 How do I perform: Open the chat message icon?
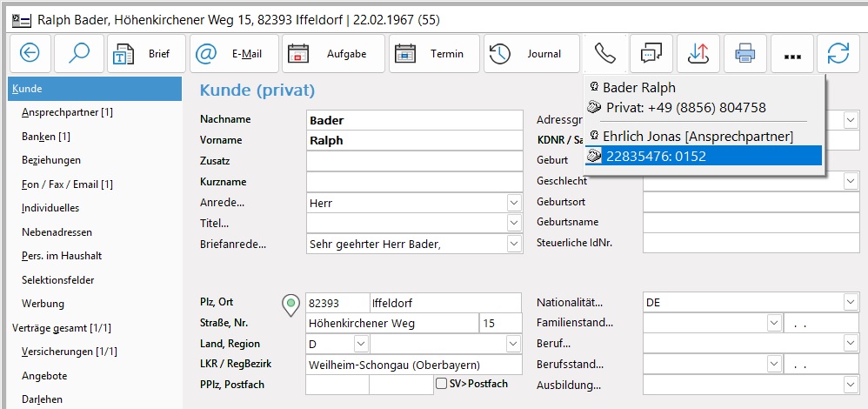tap(651, 54)
